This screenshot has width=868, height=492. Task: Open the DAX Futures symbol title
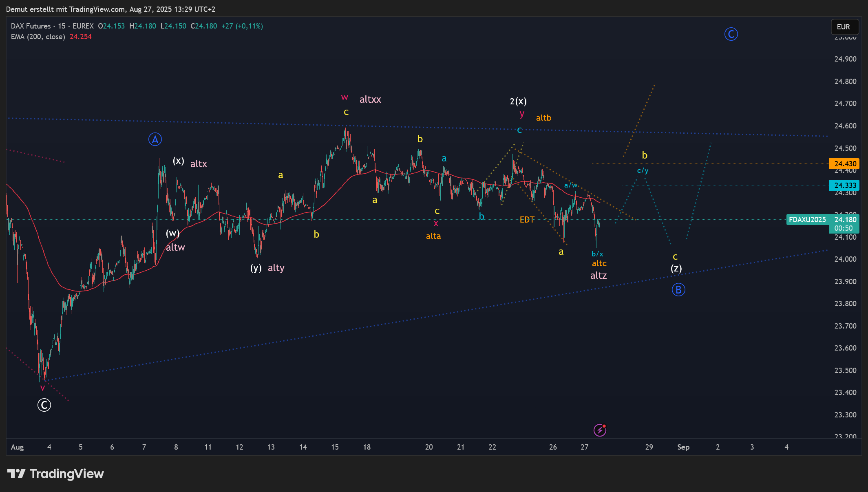(x=31, y=26)
